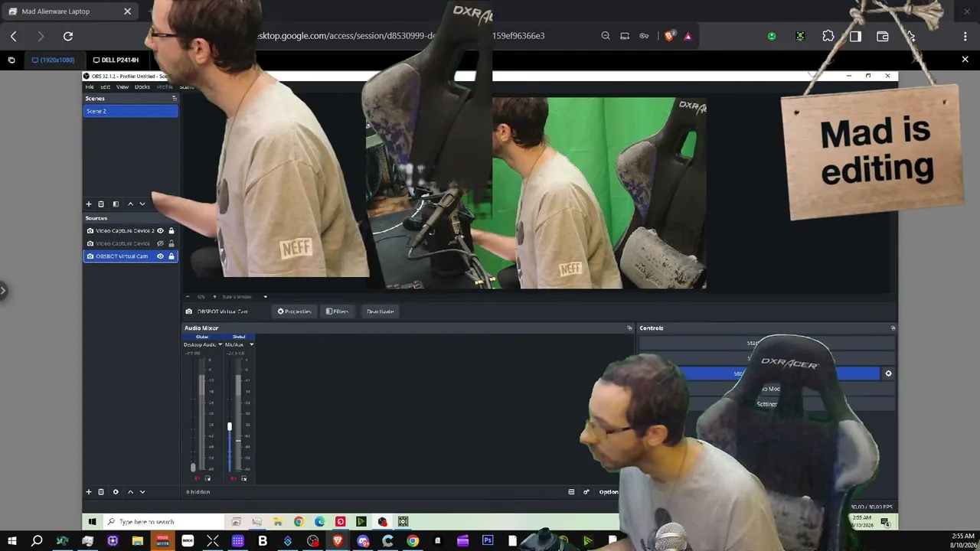Image resolution: width=980 pixels, height=551 pixels.
Task: Adjust the Mic/Aux volume fader
Action: coord(229,426)
